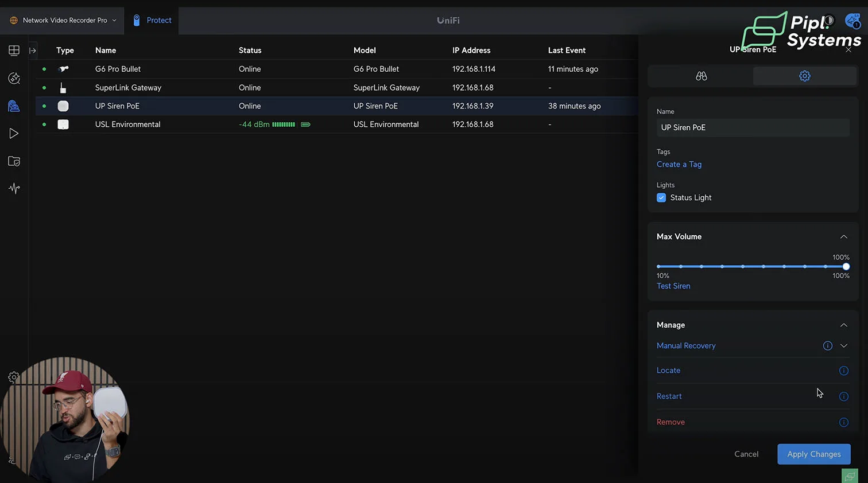This screenshot has height=483, width=868.
Task: Select the G6 Pro Bullet row name
Action: click(118, 69)
